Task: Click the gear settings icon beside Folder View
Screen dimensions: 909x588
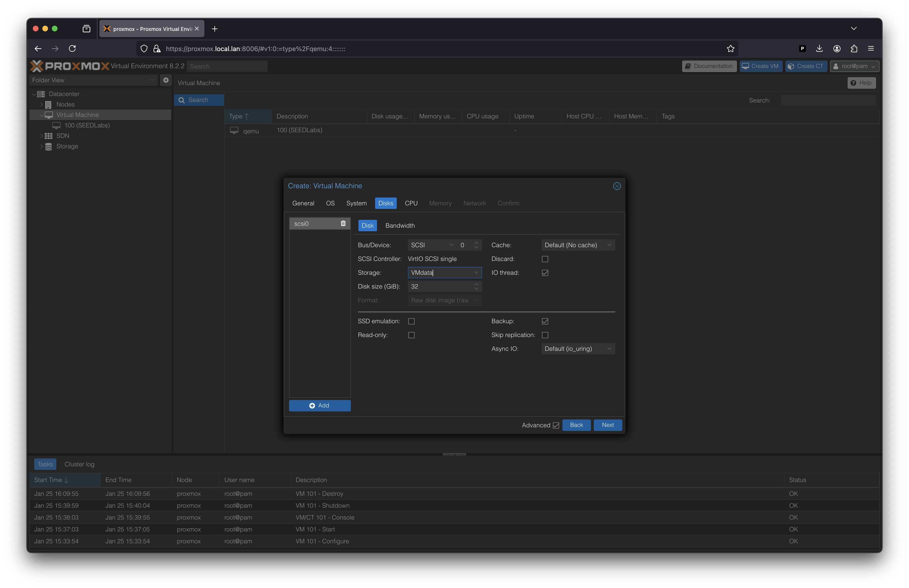Action: point(166,80)
